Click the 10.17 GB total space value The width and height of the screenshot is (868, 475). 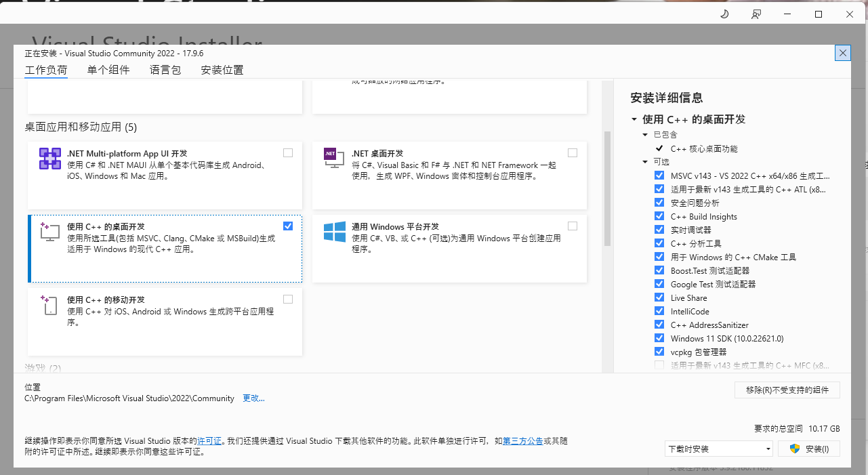(824, 429)
